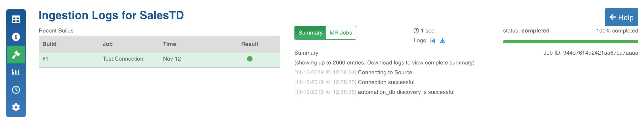The height and width of the screenshot is (132, 644).
Task: Click the Result column header
Action: [x=250, y=44]
